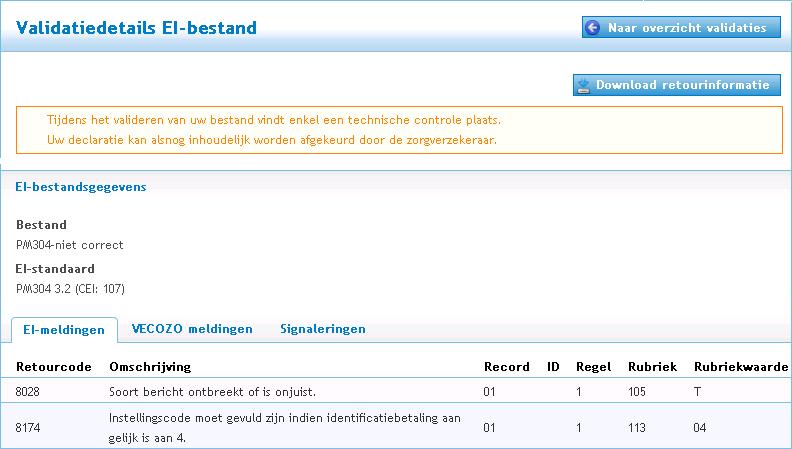Click warning line 'Tijdens het valideren van uw bestand'
Screen dimensions: 792x449
click(x=274, y=120)
